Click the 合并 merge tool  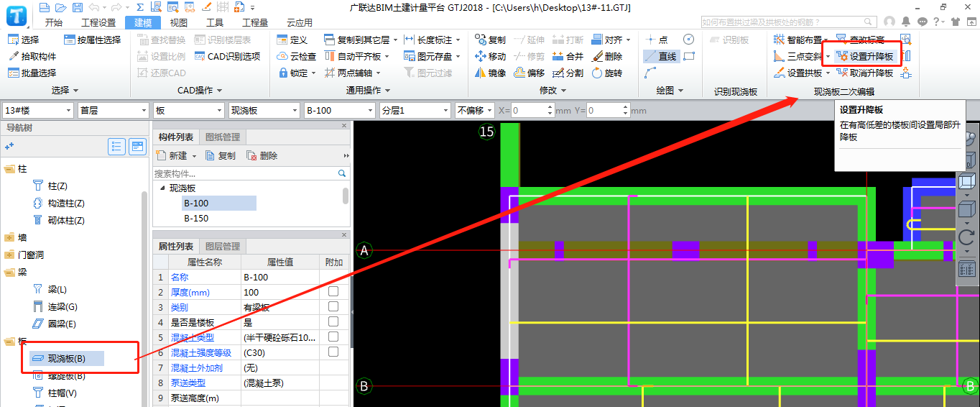click(568, 56)
